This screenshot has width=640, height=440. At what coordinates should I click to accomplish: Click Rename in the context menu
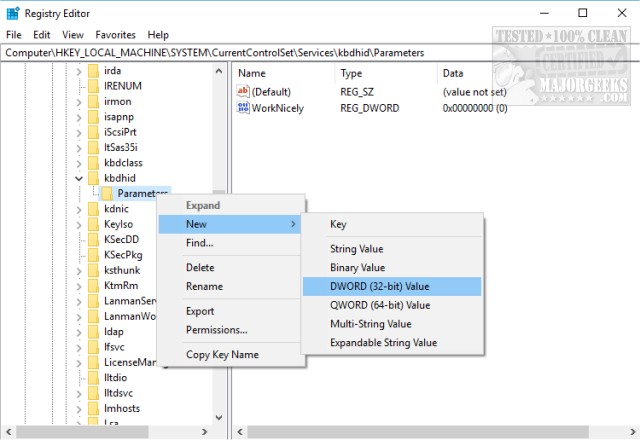(230, 287)
